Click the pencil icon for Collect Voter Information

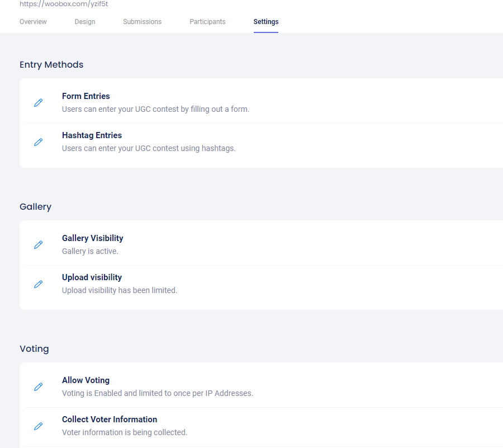click(38, 426)
